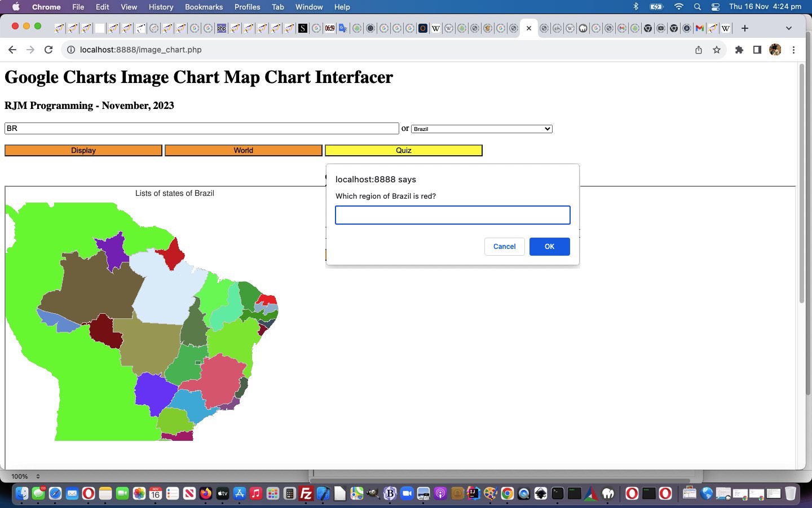Launch Apple TV from the Dock
The image size is (812, 508).
click(223, 494)
